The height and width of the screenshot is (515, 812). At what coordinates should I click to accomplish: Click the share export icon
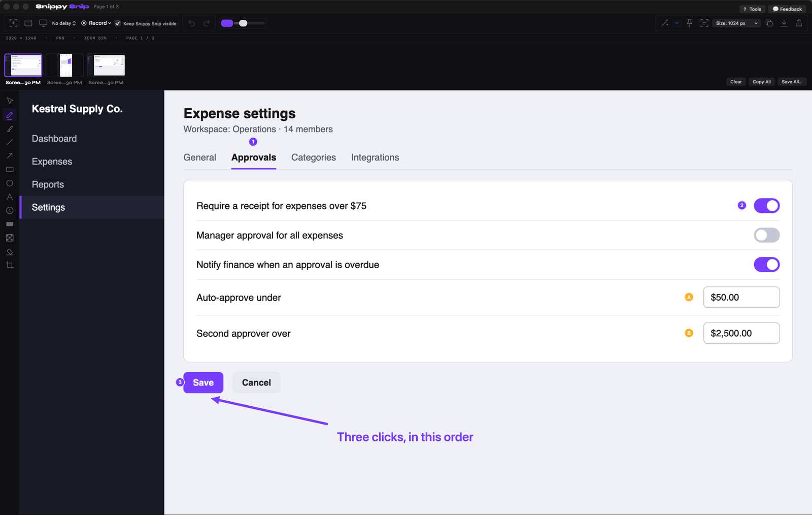click(x=799, y=23)
